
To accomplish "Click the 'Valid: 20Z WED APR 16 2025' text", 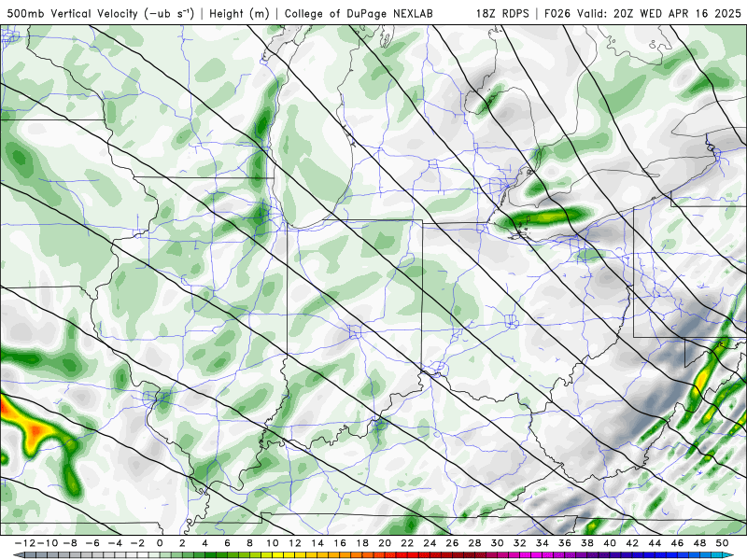I will pyautogui.click(x=659, y=13).
